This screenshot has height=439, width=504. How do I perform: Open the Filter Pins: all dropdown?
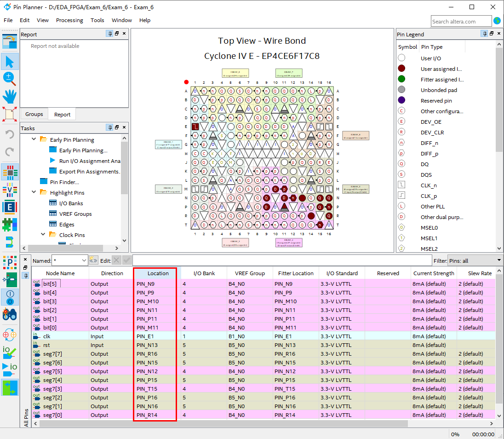coord(475,260)
